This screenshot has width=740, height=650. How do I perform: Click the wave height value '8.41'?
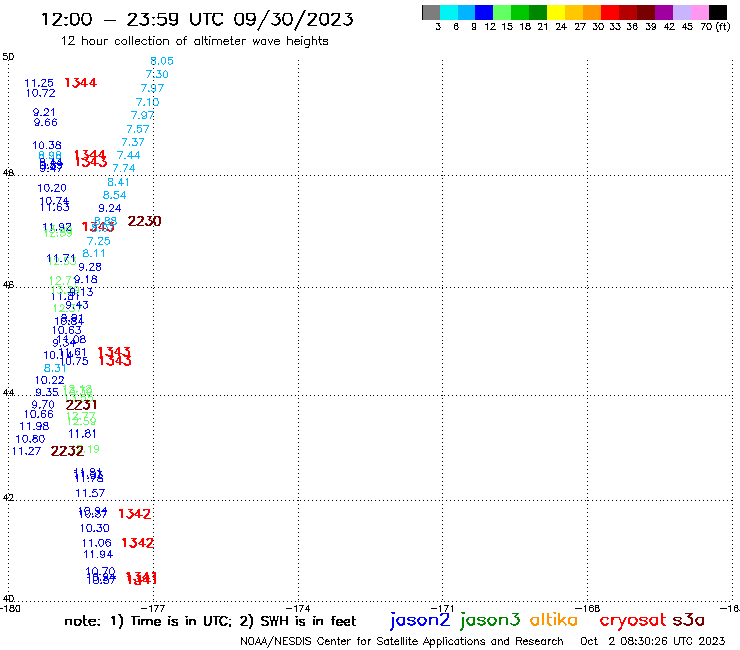pos(118,182)
